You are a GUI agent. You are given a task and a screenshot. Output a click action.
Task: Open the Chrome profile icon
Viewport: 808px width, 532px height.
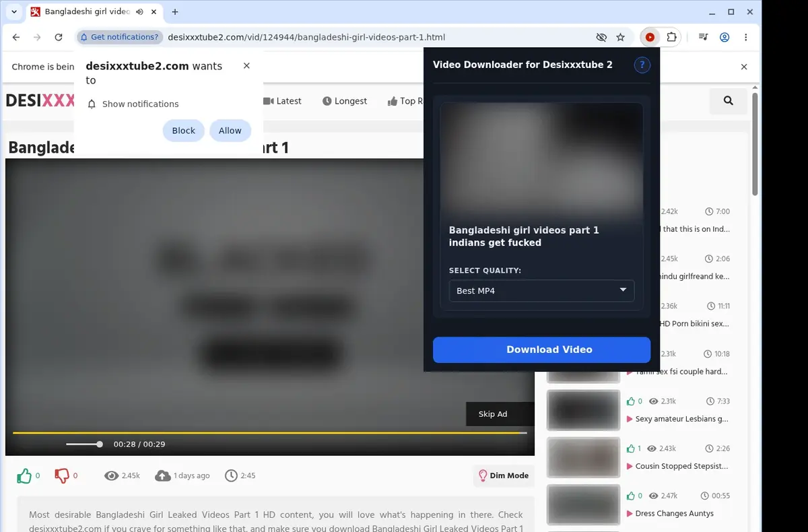725,38
